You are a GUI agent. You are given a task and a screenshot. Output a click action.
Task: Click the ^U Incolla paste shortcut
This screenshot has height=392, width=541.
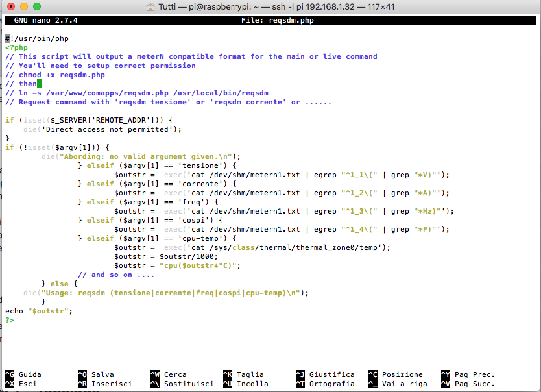point(246,384)
